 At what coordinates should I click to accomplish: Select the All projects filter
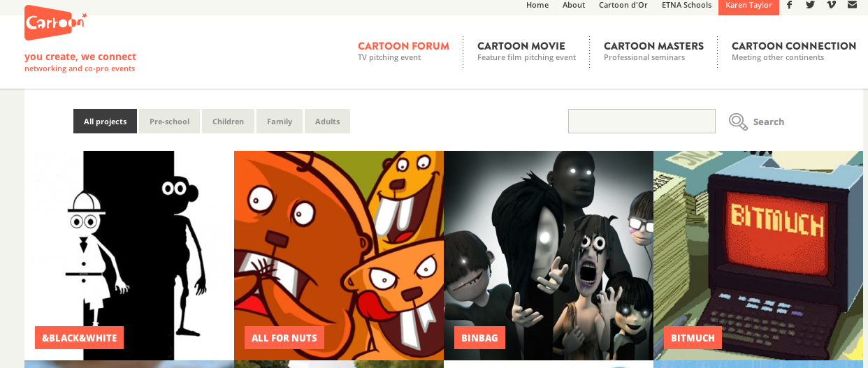105,122
